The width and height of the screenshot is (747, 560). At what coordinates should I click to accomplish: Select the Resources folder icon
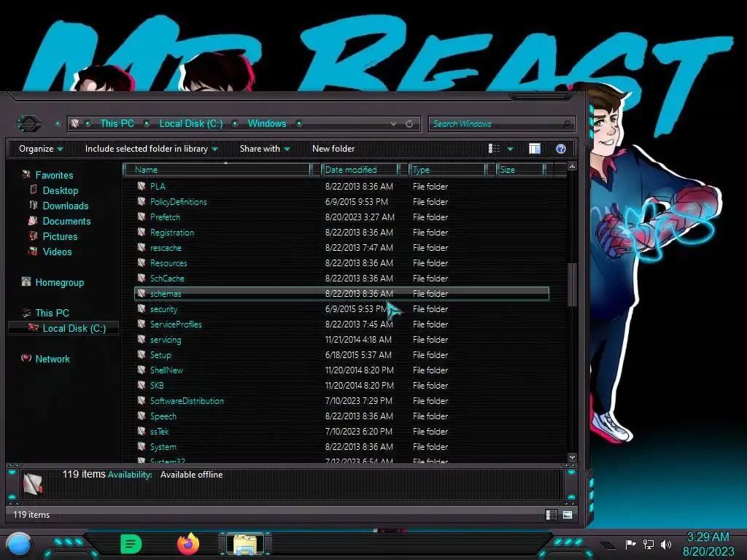142,262
